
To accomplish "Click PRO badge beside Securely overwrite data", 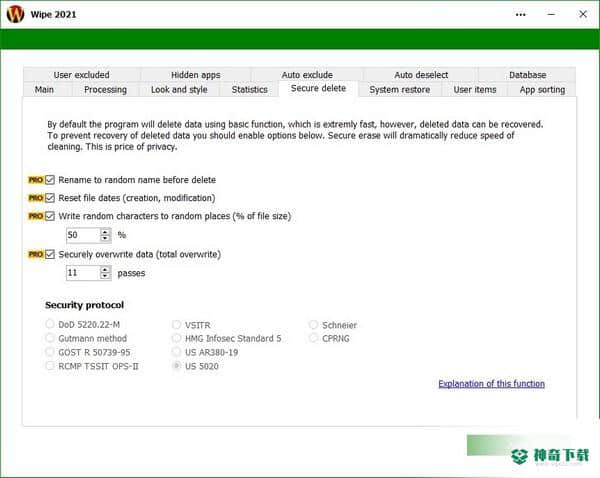I will click(36, 254).
